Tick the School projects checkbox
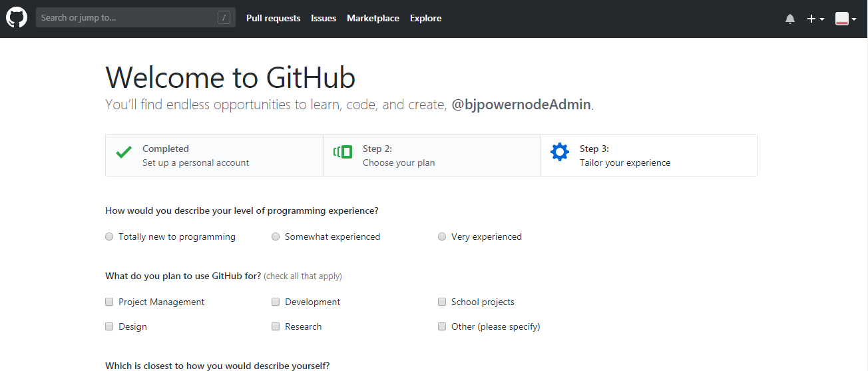This screenshot has height=371, width=868. coord(442,302)
